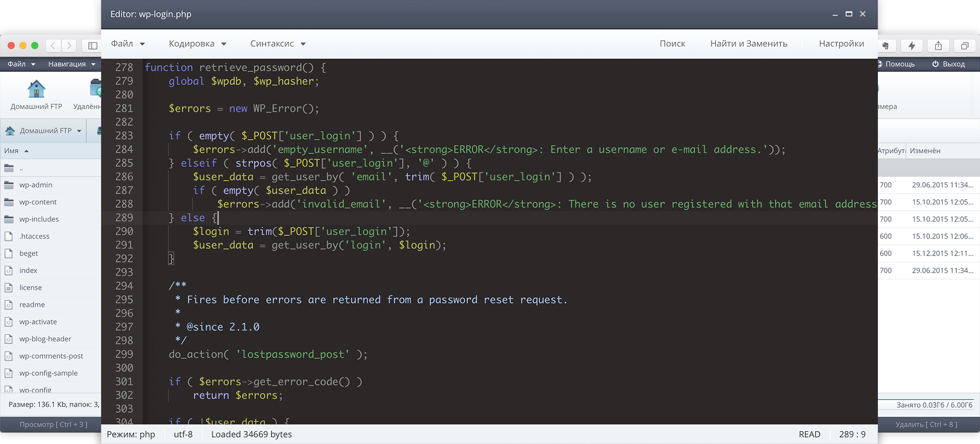Click Просмотр [ Ctrl + 3 ] button

(x=53, y=424)
